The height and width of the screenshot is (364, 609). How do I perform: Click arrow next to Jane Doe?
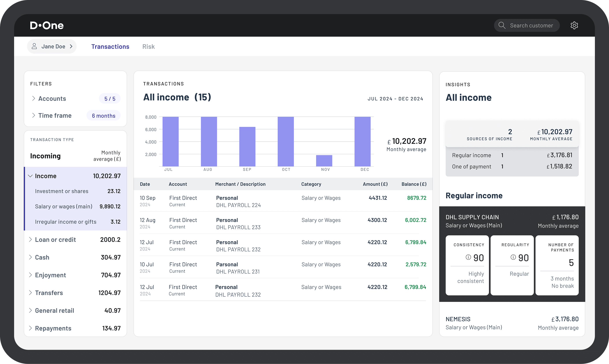(71, 46)
